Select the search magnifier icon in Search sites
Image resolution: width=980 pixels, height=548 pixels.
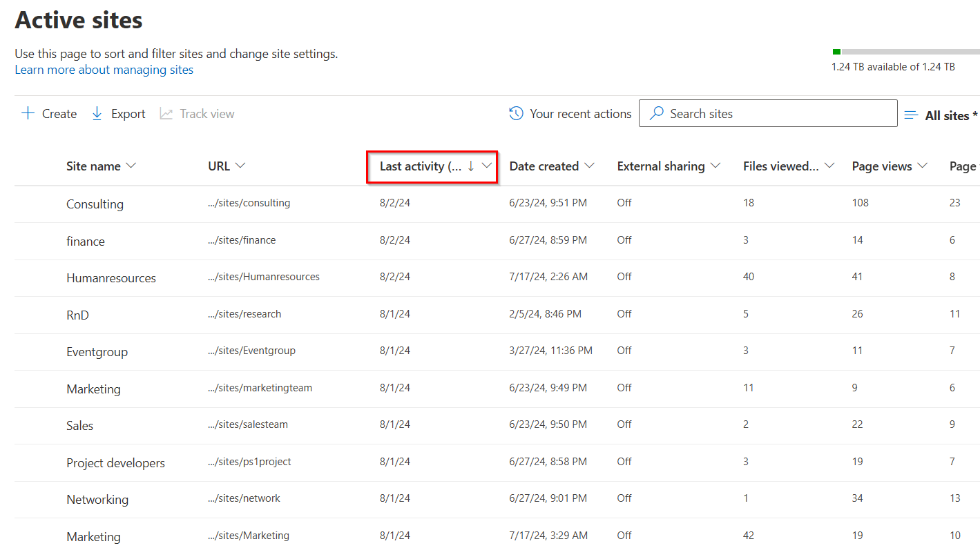click(658, 113)
